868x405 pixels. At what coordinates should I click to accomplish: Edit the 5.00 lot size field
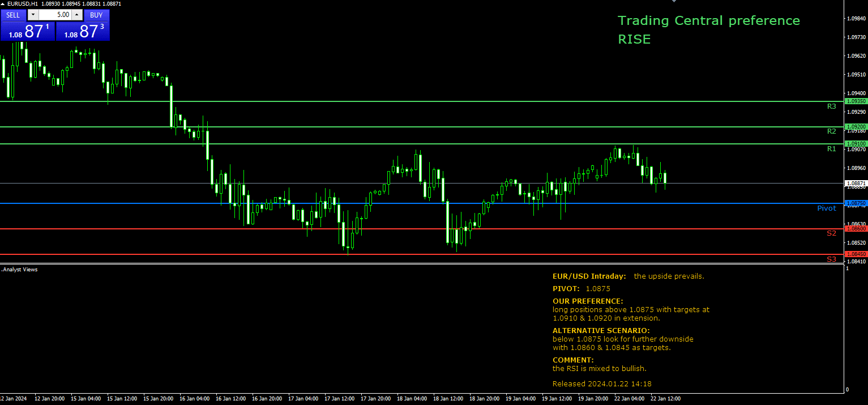(x=55, y=15)
